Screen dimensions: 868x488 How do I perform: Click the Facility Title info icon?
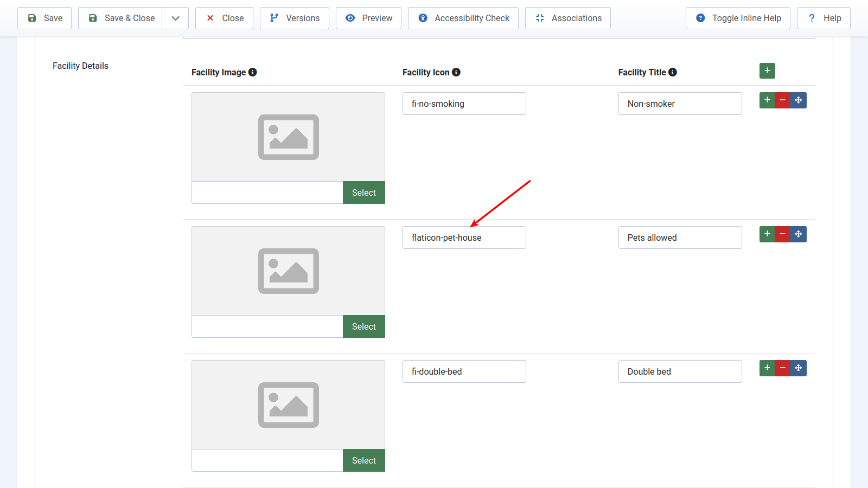(x=673, y=72)
